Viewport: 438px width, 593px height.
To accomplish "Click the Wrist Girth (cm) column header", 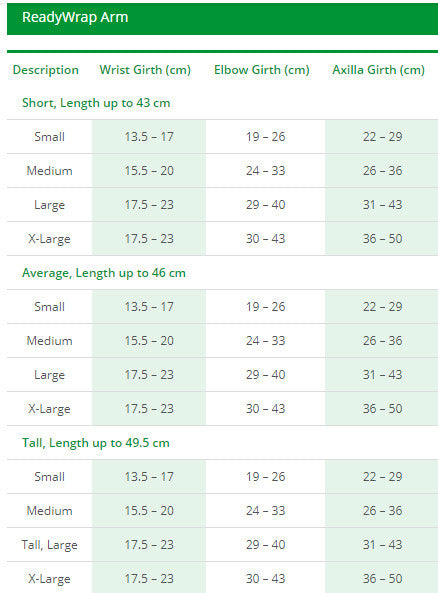I will coord(145,70).
